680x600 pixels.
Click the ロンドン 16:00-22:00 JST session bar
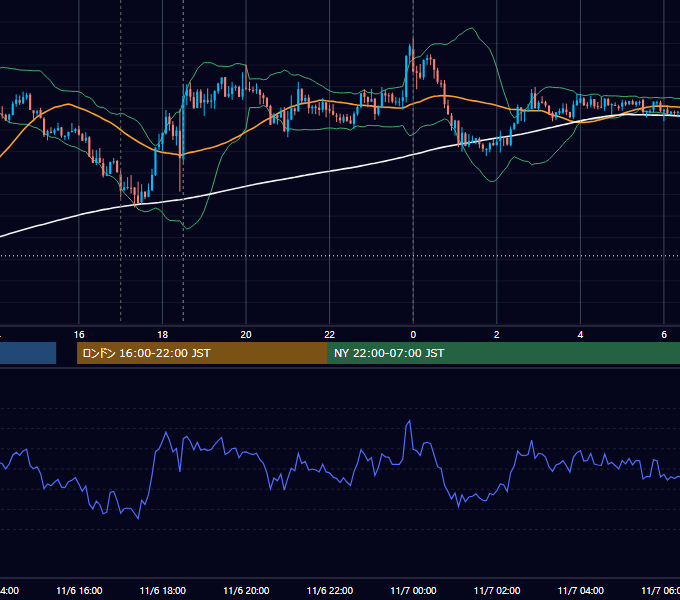pos(202,353)
